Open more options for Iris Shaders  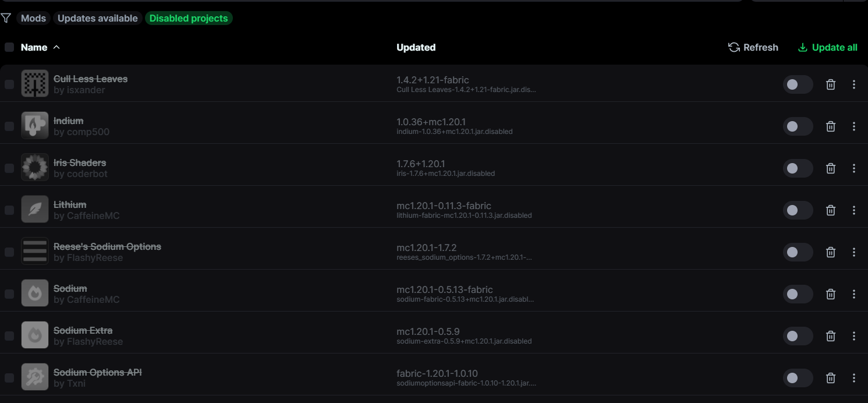click(854, 168)
